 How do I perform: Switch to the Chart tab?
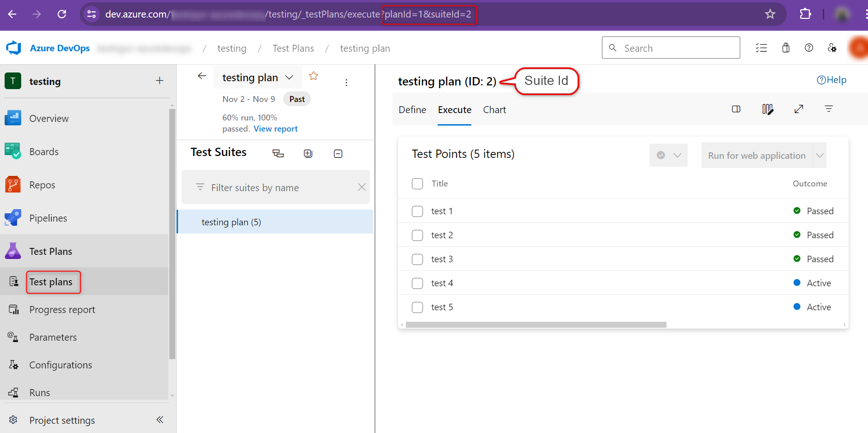point(494,110)
